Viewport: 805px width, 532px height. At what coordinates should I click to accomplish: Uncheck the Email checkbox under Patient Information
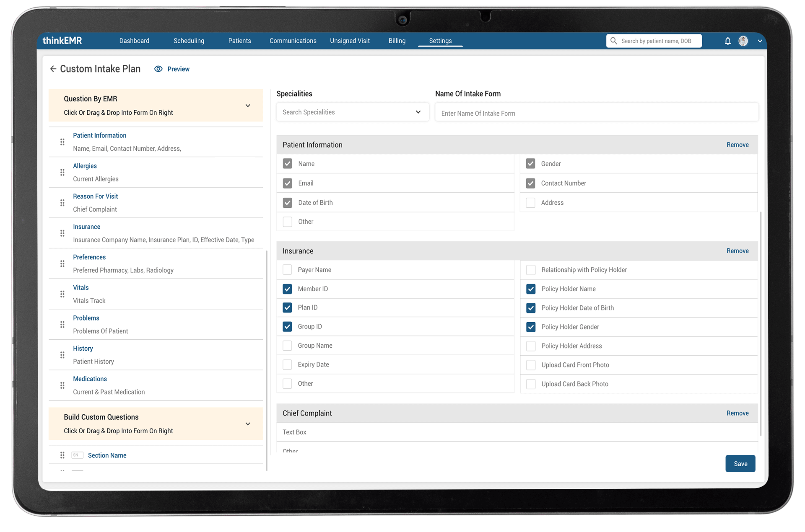(x=288, y=183)
